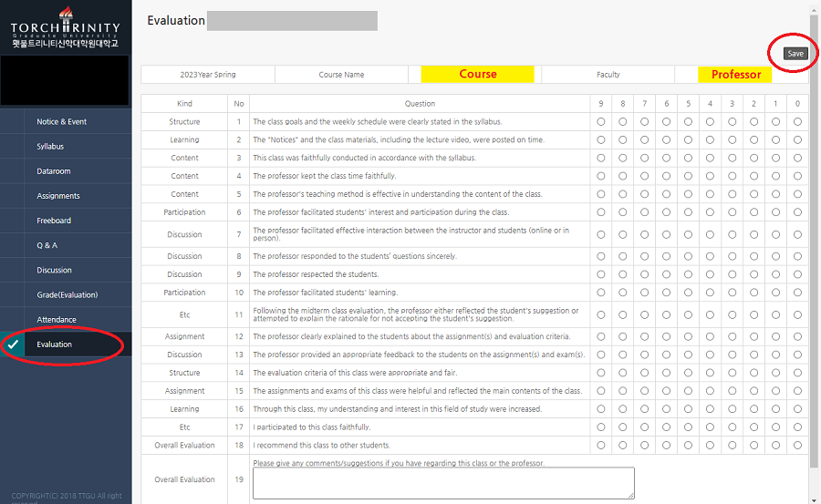Click the Torch Trinity university logo
821x504 pixels.
[66, 27]
